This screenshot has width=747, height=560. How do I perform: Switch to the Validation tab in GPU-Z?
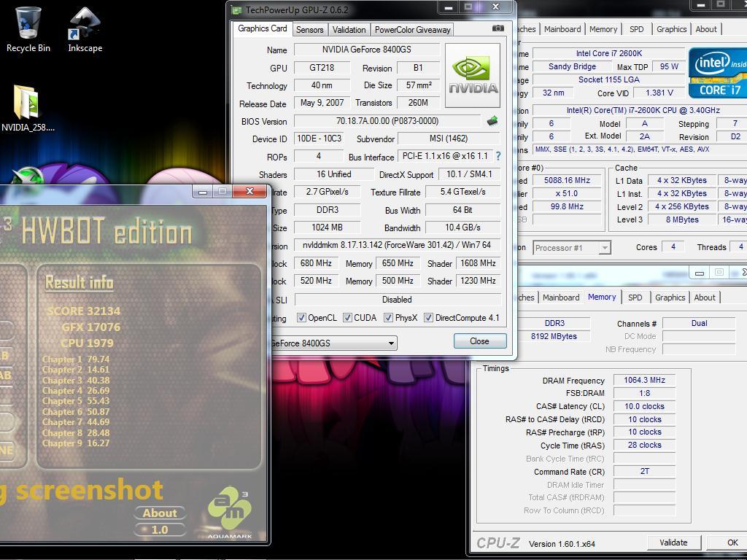pos(349,29)
